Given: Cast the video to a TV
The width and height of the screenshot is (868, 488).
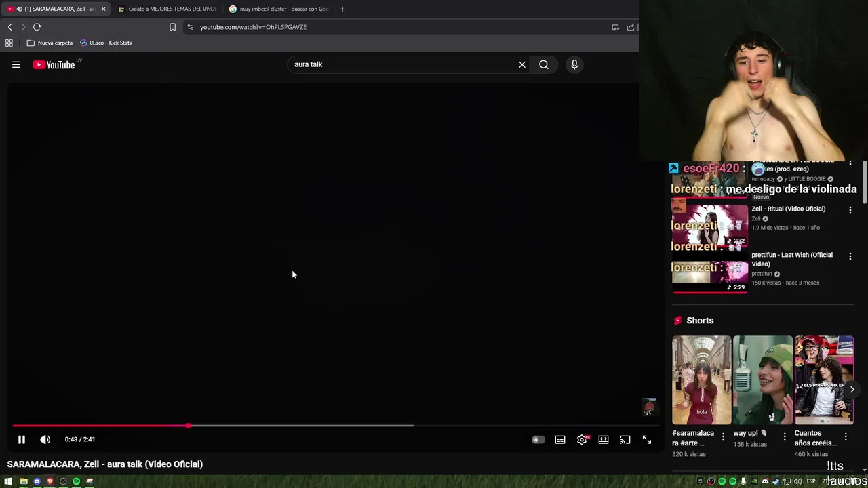Looking at the screenshot, I should tap(625, 440).
